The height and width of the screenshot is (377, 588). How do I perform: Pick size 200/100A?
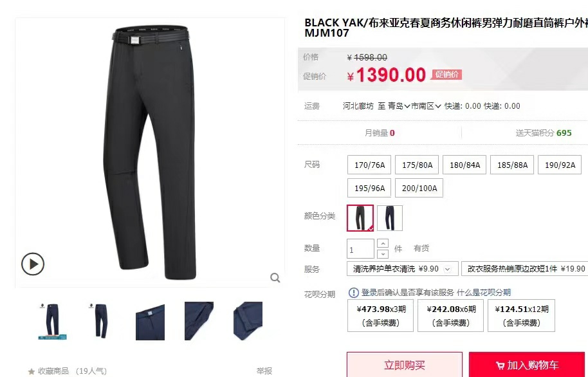(419, 188)
